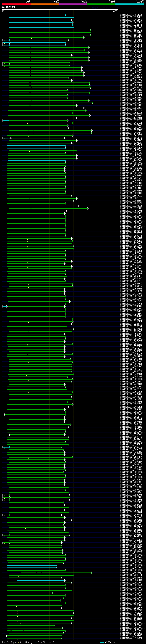Viewport: 146px width, 644px height.
Task: Click hit label UniRef100_A9TYP2
Action: [x=131, y=40]
